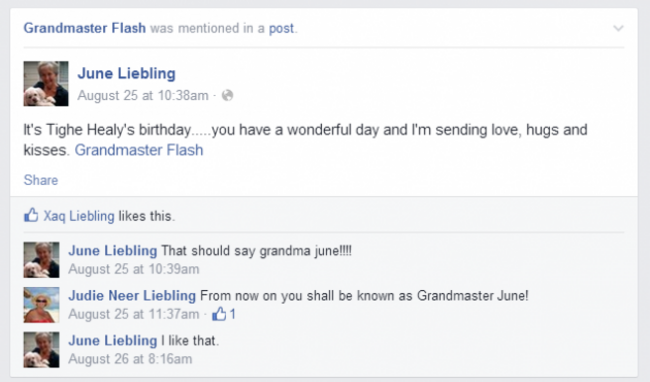
Task: Open the tagged Grandmaster Flash in post text
Action: [x=139, y=150]
